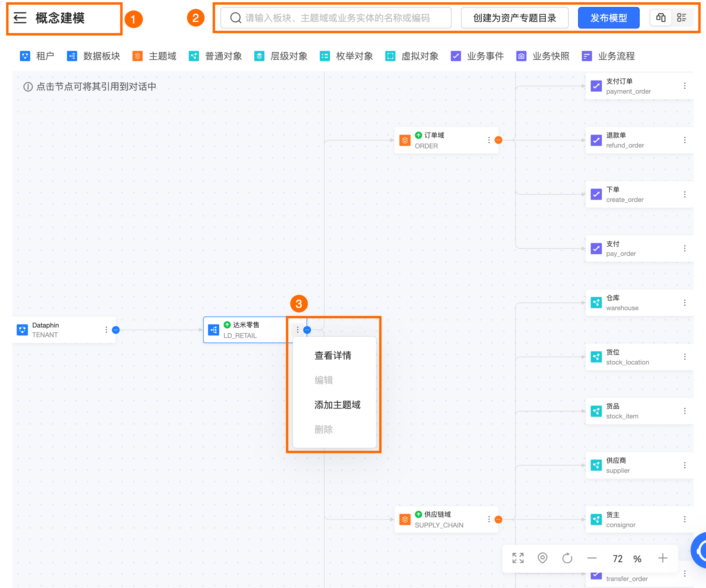Locate current node with pin icon
Screen dimensions: 706x588
pyautogui.click(x=543, y=558)
